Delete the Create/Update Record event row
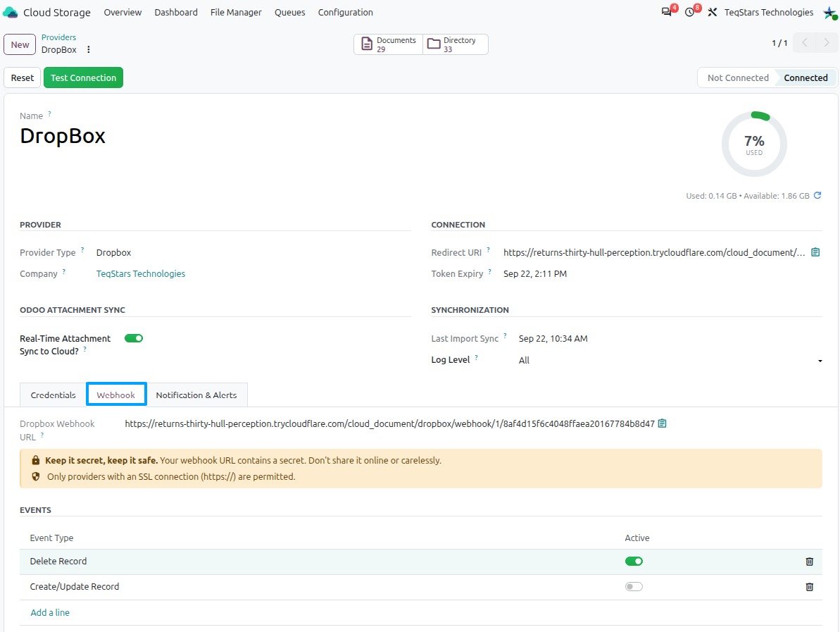The image size is (840, 632). [x=810, y=586]
